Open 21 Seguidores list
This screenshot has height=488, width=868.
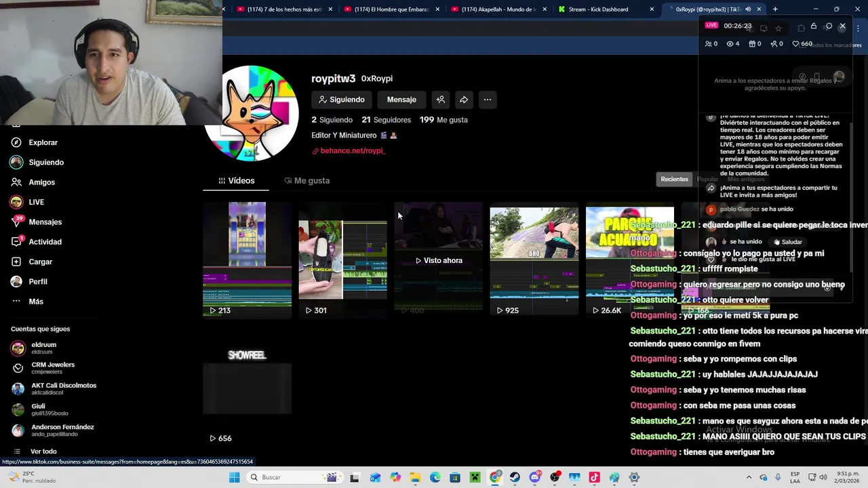(386, 120)
